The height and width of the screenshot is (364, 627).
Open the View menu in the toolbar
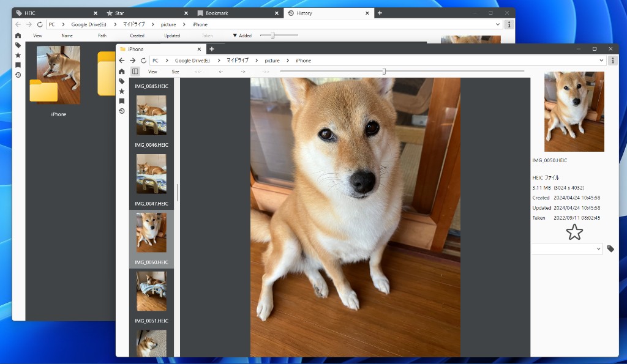click(x=152, y=71)
